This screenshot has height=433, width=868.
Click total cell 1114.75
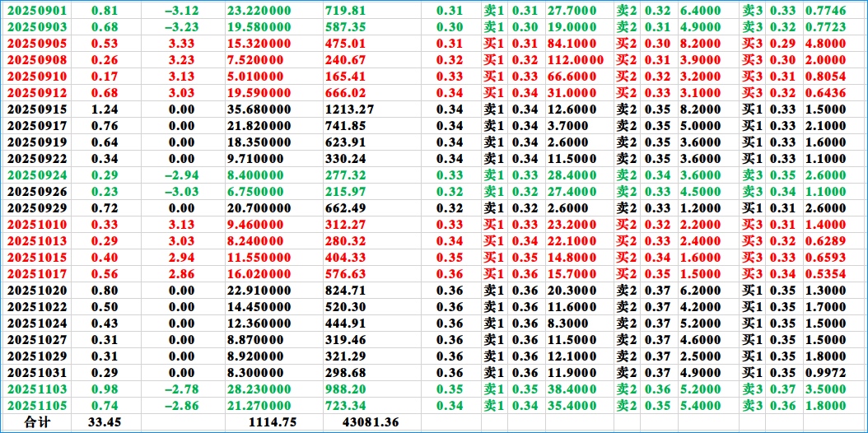coord(274,423)
